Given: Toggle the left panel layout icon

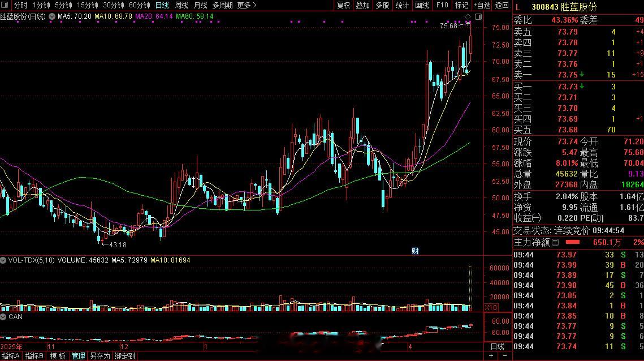Looking at the screenshot, I should click(5, 5).
